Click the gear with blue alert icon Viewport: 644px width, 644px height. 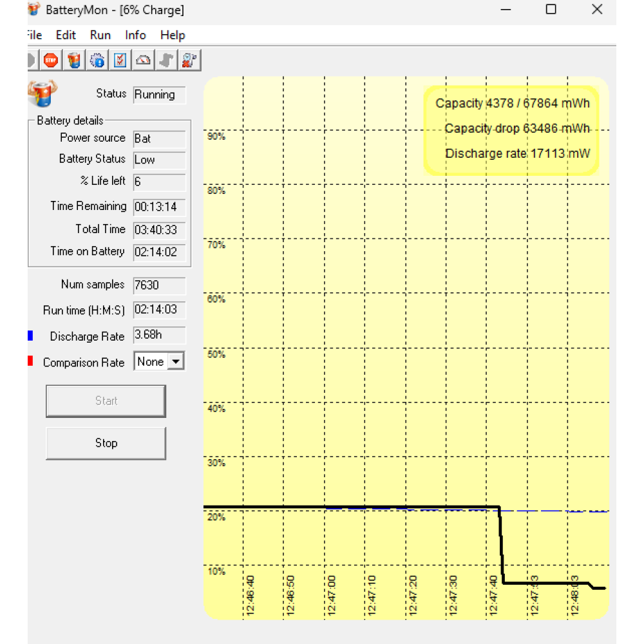[x=97, y=61]
